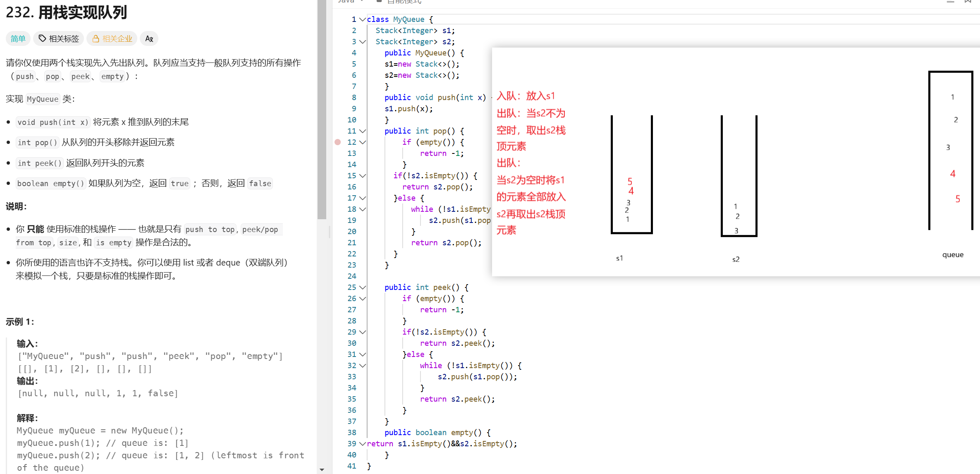Click the lock icon in 相关企业
This screenshot has height=474, width=980.
pyautogui.click(x=96, y=39)
